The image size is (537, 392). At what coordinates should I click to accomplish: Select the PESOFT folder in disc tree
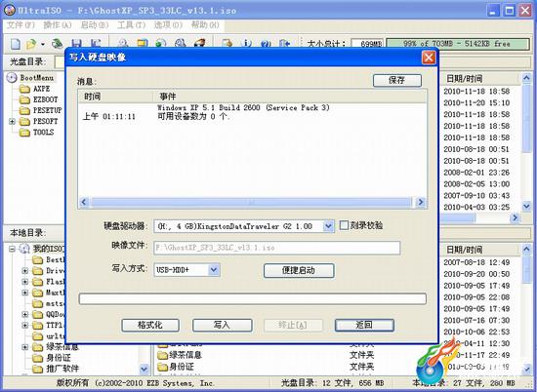[x=38, y=121]
